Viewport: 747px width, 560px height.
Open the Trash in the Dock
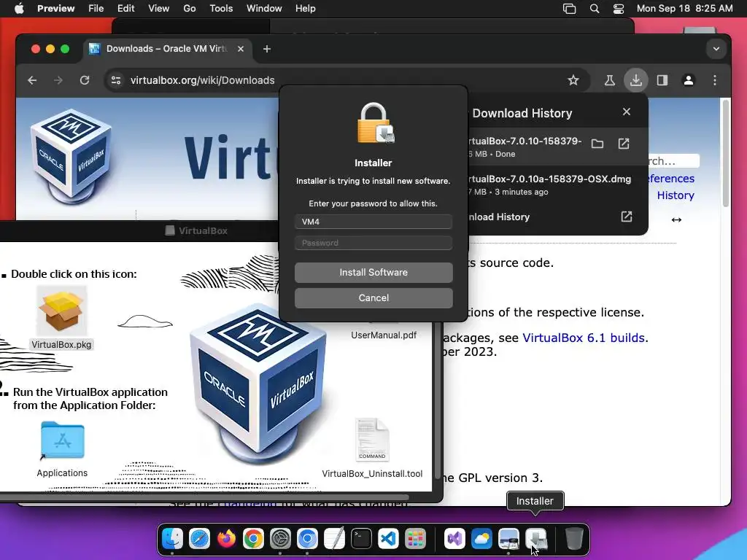[x=573, y=539]
